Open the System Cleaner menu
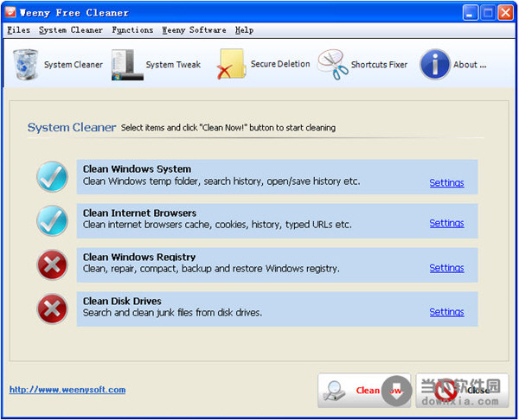 tap(71, 30)
